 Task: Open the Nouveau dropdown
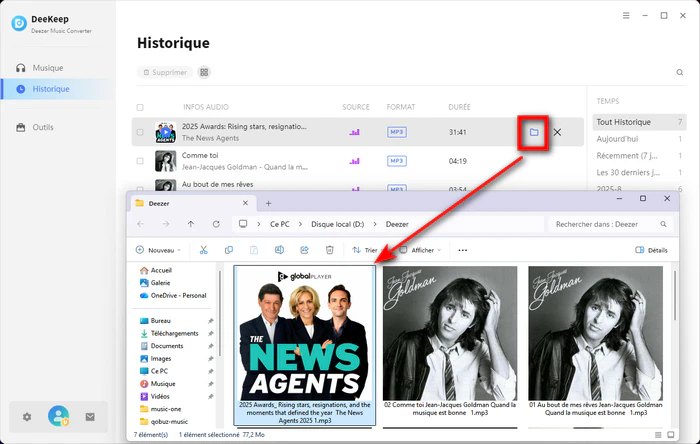pyautogui.click(x=158, y=250)
